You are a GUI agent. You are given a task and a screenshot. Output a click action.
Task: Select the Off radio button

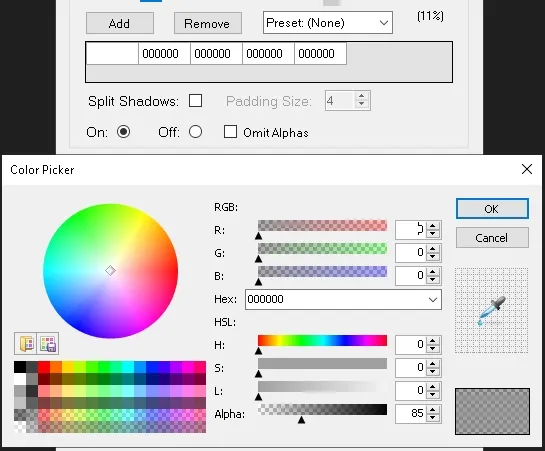[x=195, y=132]
